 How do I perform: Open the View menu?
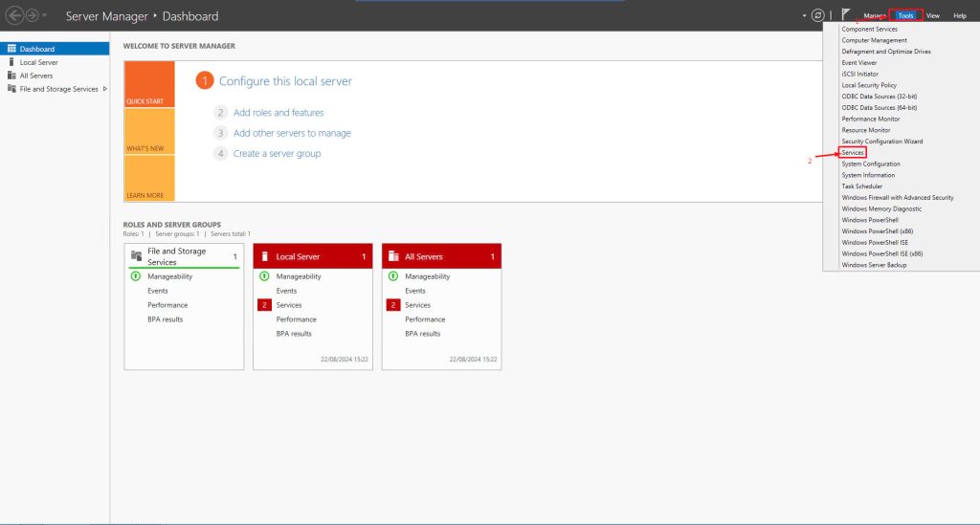(x=932, y=15)
